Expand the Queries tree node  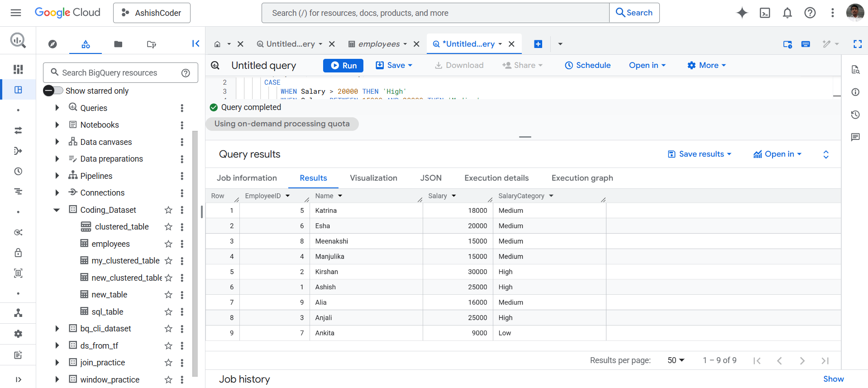[57, 108]
